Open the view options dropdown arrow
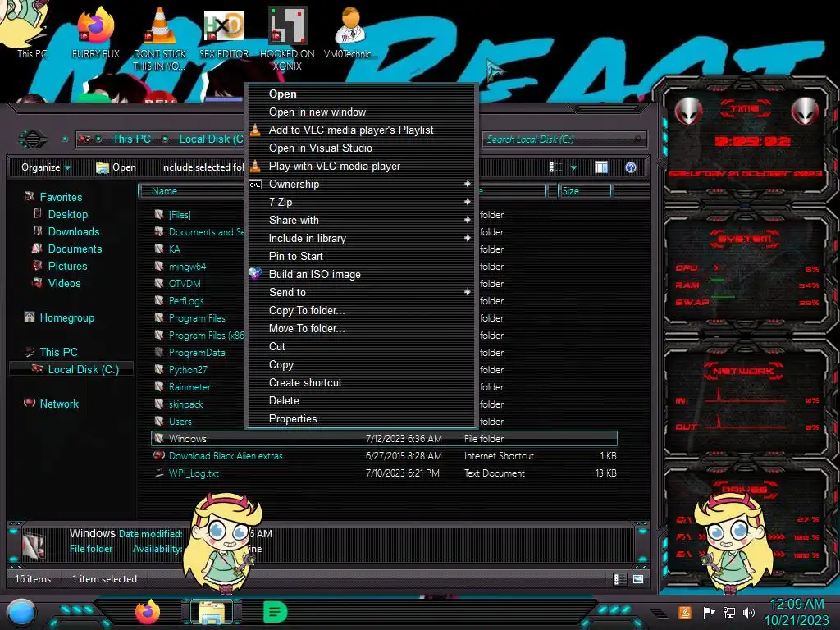840x630 pixels. coord(573,167)
